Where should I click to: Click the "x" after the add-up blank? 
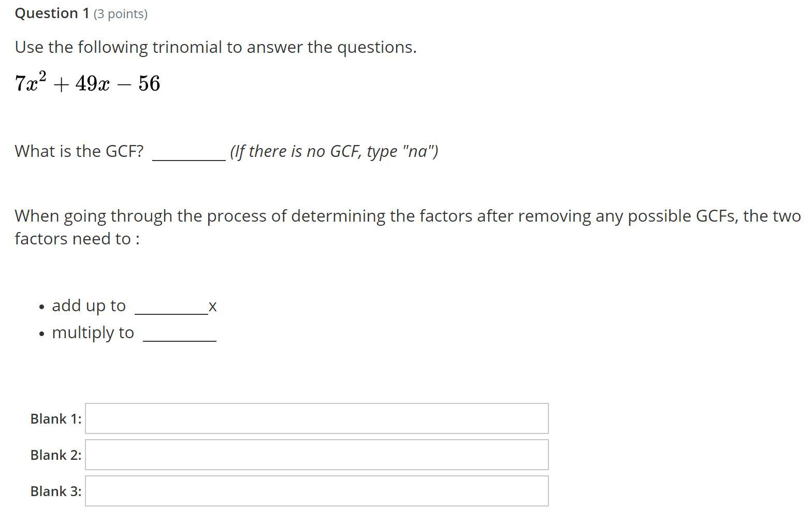(212, 307)
